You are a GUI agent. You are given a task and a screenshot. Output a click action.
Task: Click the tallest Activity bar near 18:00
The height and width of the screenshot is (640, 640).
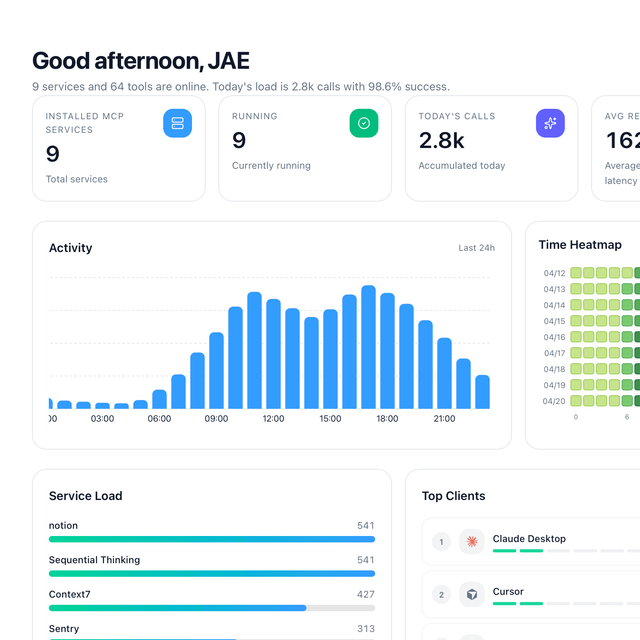(x=368, y=347)
